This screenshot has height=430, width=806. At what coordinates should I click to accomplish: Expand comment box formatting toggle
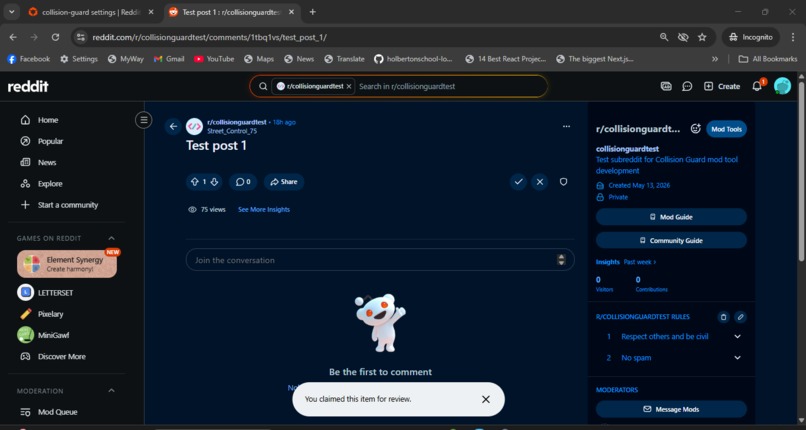tap(561, 260)
